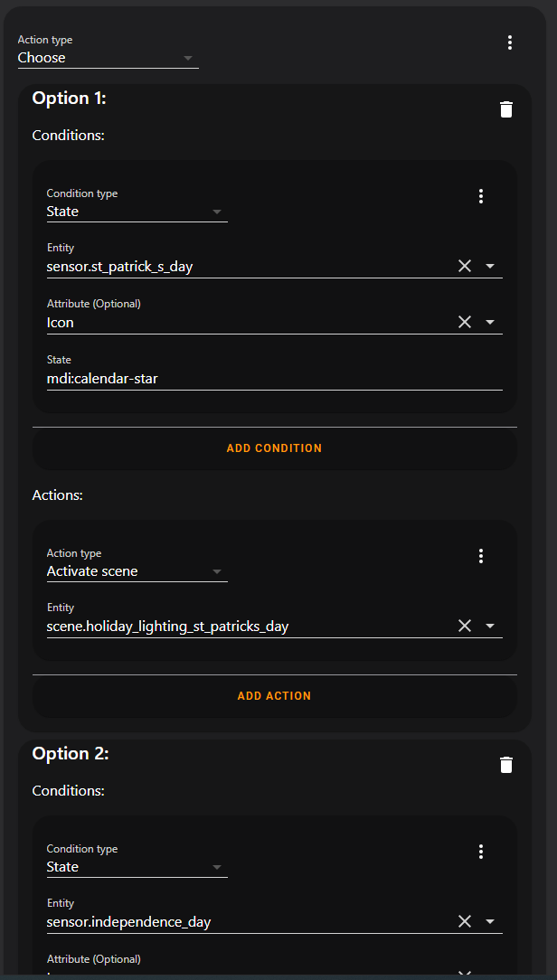Open the top-level Choose action overflow menu
Screen dimensions: 557x980
510,42
